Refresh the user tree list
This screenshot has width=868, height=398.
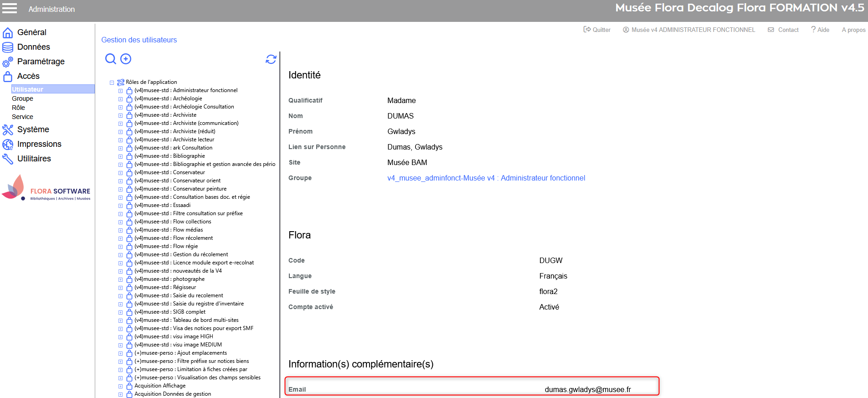(x=271, y=59)
